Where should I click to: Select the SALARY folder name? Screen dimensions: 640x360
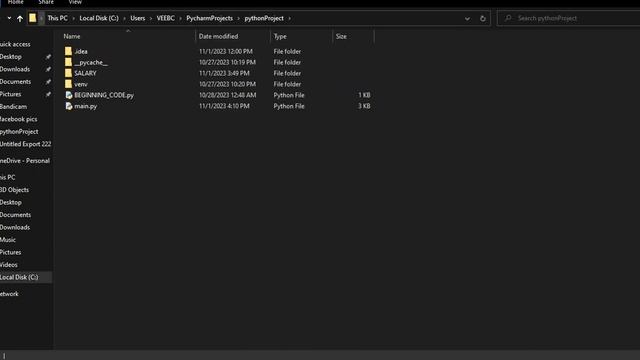[85, 73]
